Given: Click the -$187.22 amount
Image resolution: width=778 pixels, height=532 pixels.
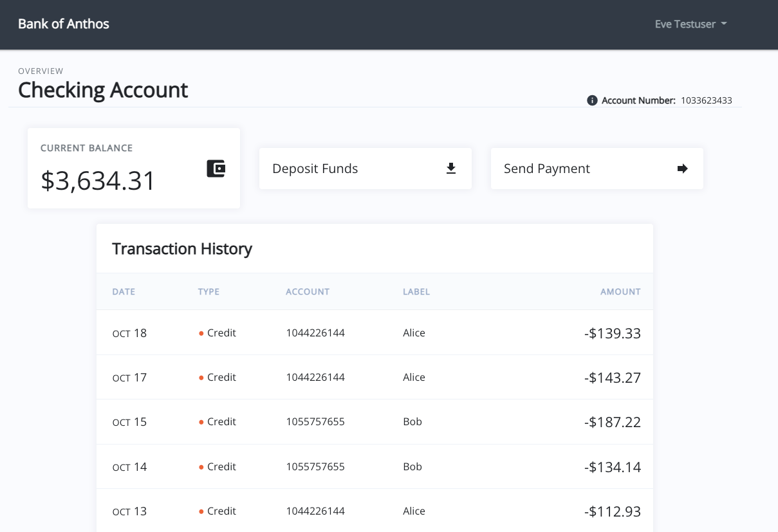Looking at the screenshot, I should (x=613, y=422).
